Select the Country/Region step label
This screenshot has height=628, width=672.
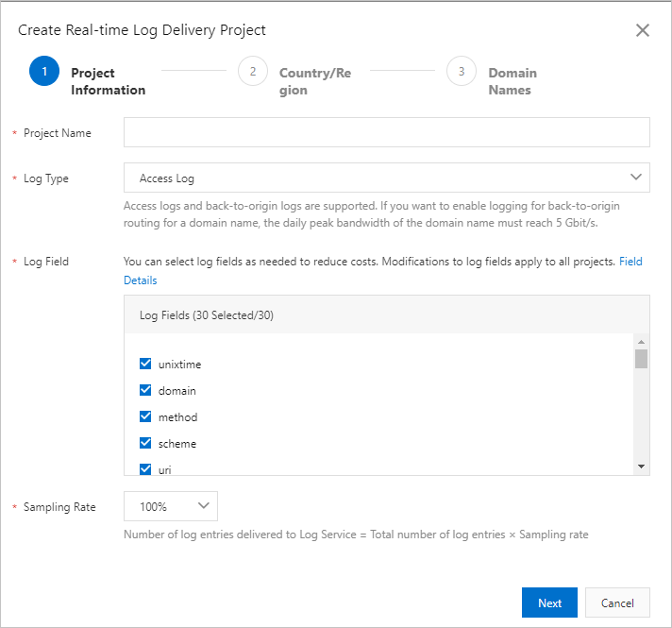pyautogui.click(x=314, y=81)
